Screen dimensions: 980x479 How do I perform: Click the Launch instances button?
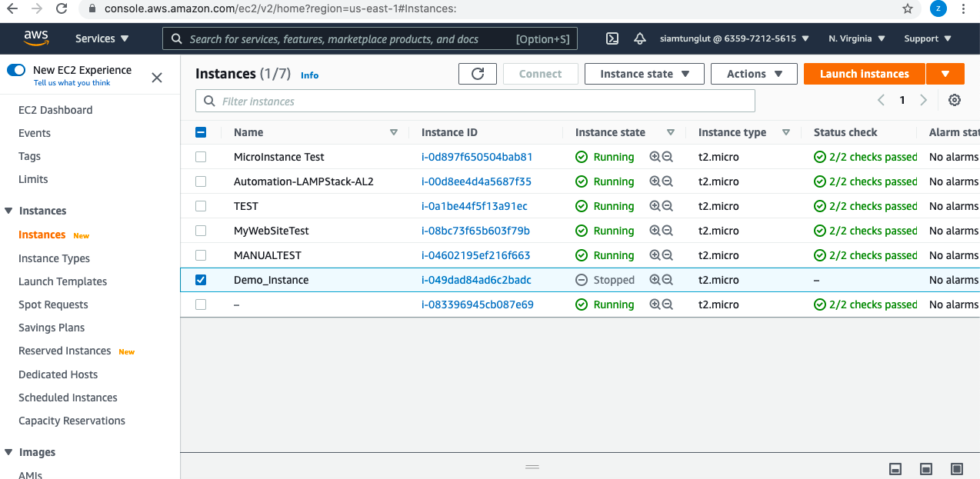(x=865, y=74)
